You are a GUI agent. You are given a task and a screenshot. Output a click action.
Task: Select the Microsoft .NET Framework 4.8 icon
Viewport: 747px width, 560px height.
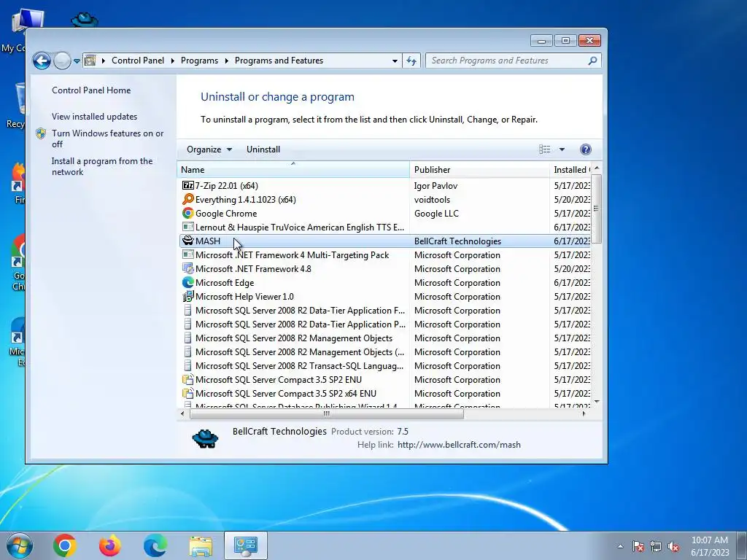tap(187, 268)
